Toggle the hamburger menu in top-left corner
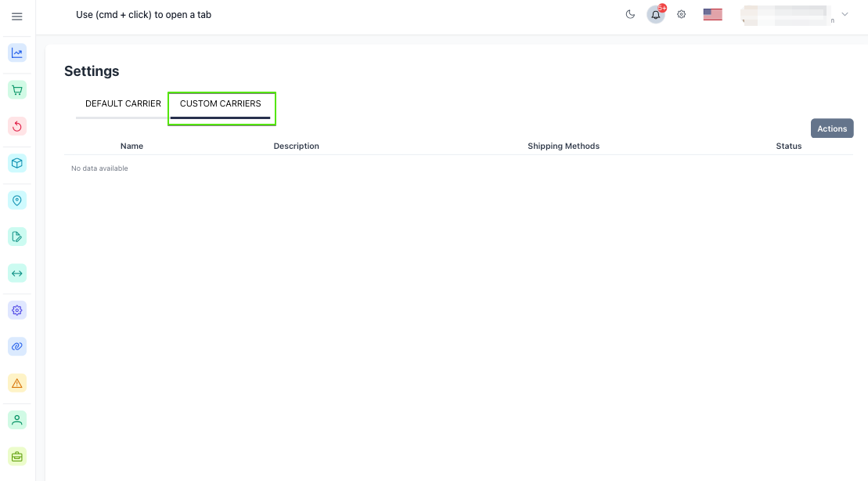This screenshot has height=481, width=868. click(x=17, y=16)
